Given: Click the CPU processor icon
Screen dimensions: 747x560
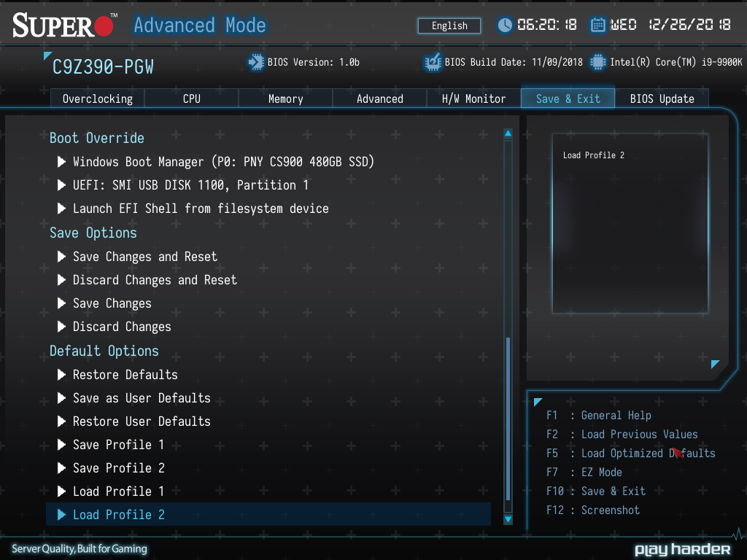Looking at the screenshot, I should [x=598, y=63].
